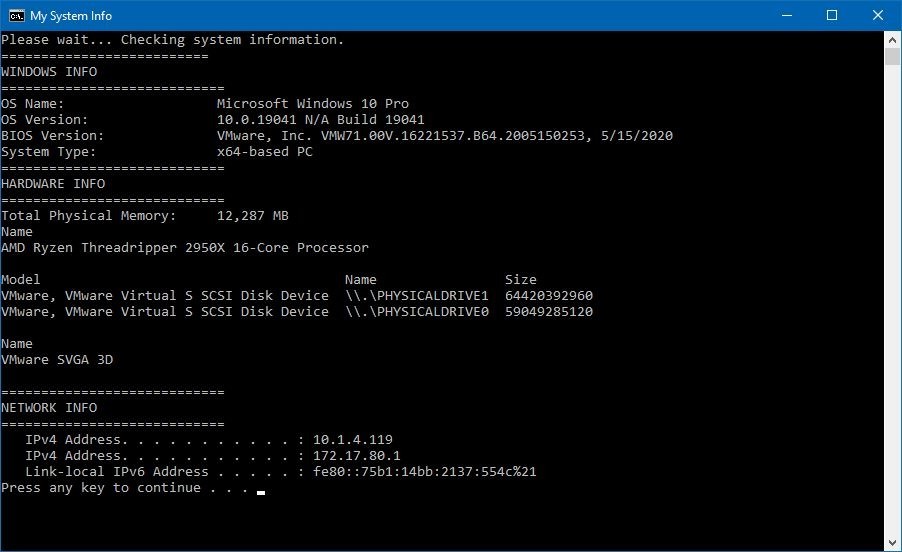The image size is (902, 552).
Task: Click the scrollbar down arrow
Action: 892,542
